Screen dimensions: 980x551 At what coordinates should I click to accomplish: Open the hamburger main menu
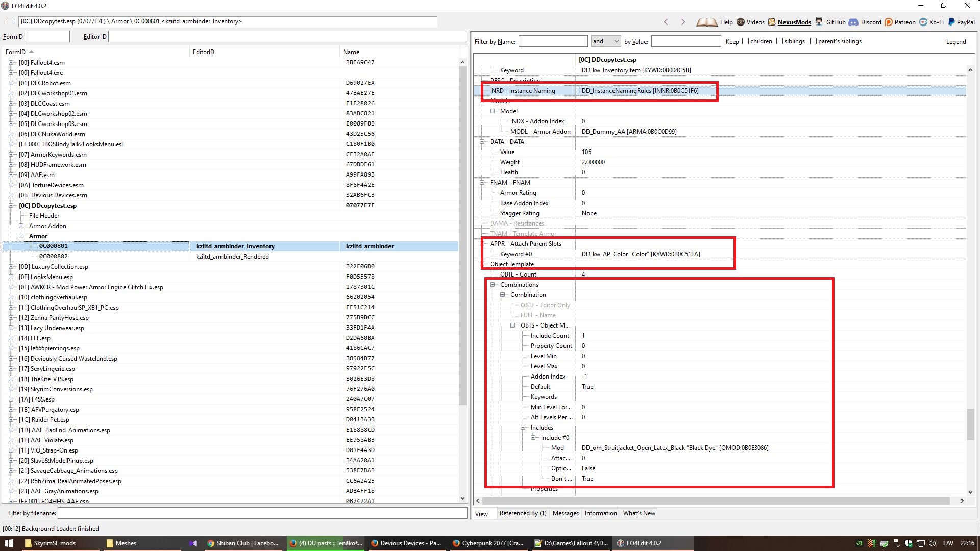(x=10, y=22)
